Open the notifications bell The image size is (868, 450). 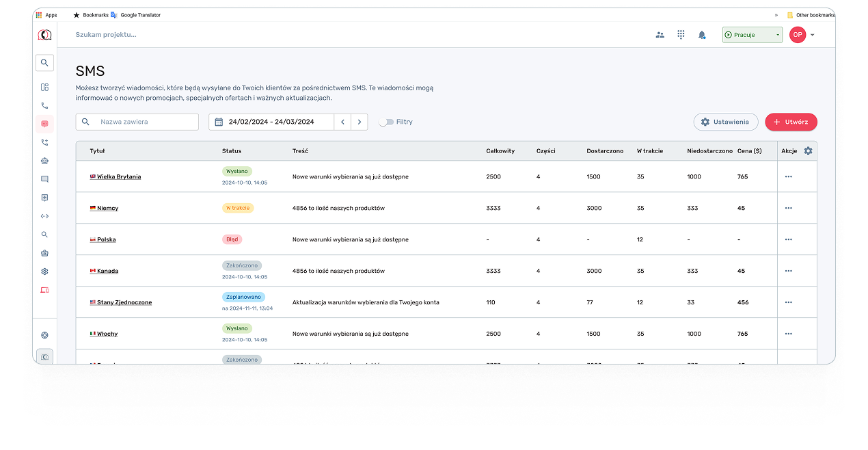tap(701, 35)
